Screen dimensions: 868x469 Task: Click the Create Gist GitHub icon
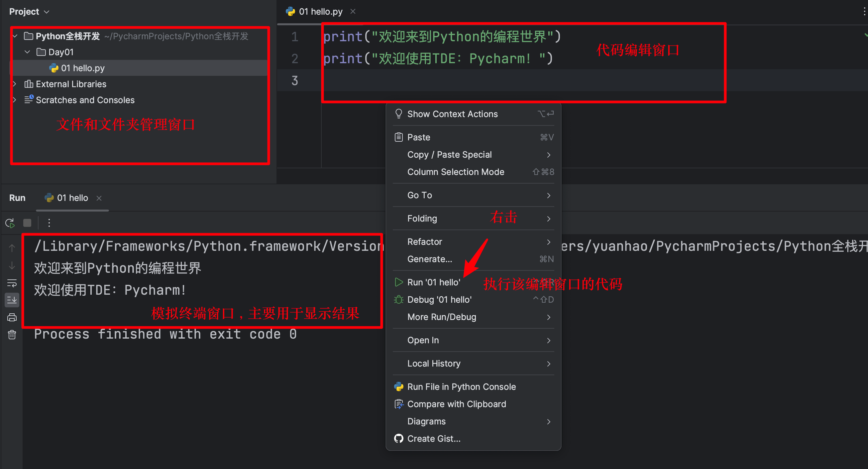(x=399, y=438)
